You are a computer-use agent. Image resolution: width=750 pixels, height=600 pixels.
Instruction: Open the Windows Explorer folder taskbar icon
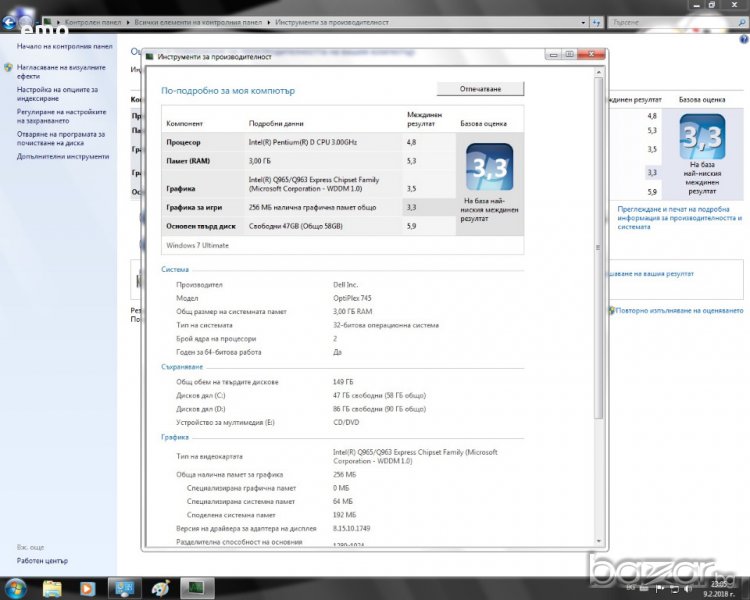point(52,588)
